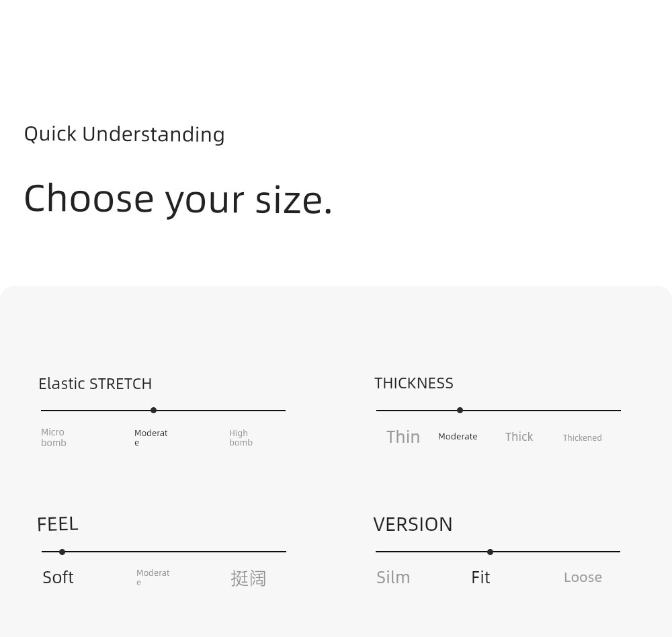Select the Chinese-character feel option
The image size is (672, 637).
tap(249, 579)
